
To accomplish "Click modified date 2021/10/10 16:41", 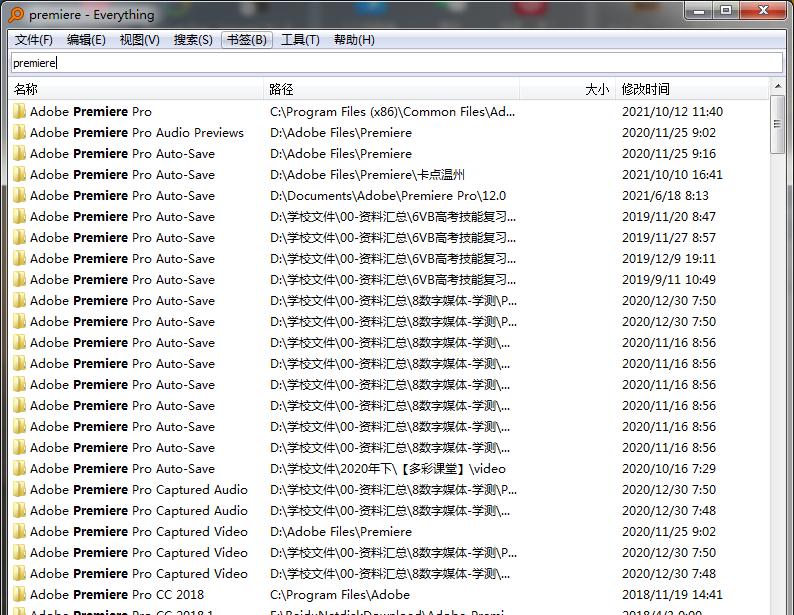I will point(672,175).
